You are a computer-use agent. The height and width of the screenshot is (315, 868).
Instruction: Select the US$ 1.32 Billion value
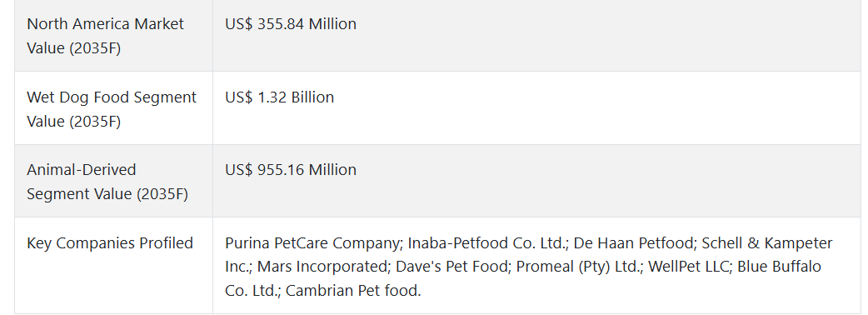coord(280,97)
